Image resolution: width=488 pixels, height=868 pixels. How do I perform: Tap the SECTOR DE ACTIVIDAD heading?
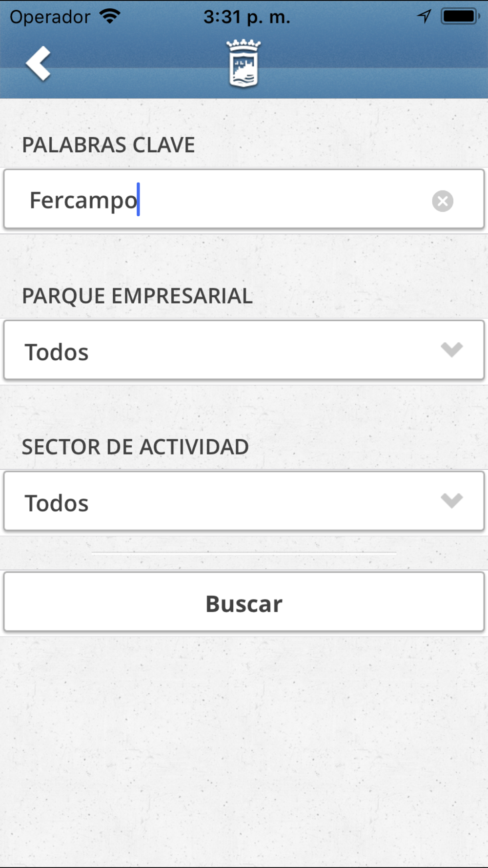coord(135,447)
